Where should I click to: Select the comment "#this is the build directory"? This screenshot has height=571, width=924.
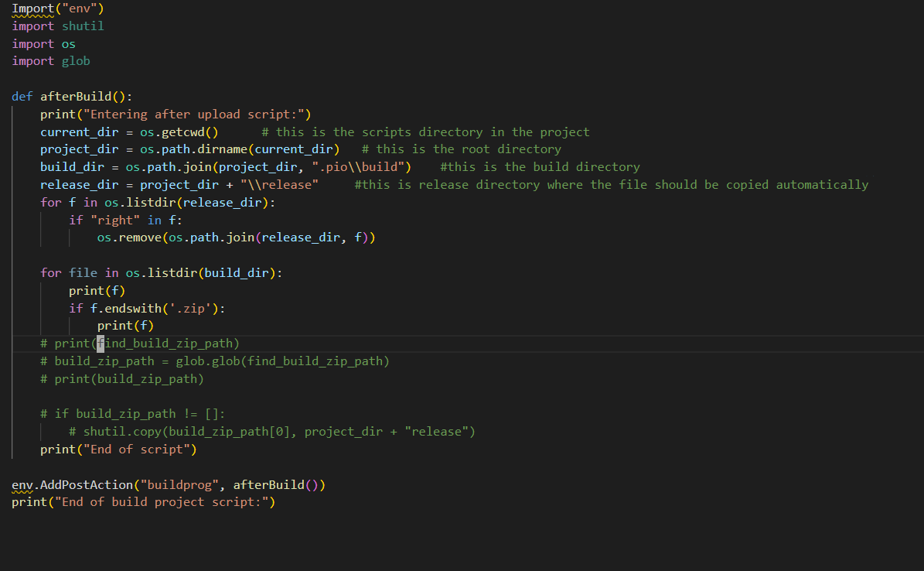point(540,167)
